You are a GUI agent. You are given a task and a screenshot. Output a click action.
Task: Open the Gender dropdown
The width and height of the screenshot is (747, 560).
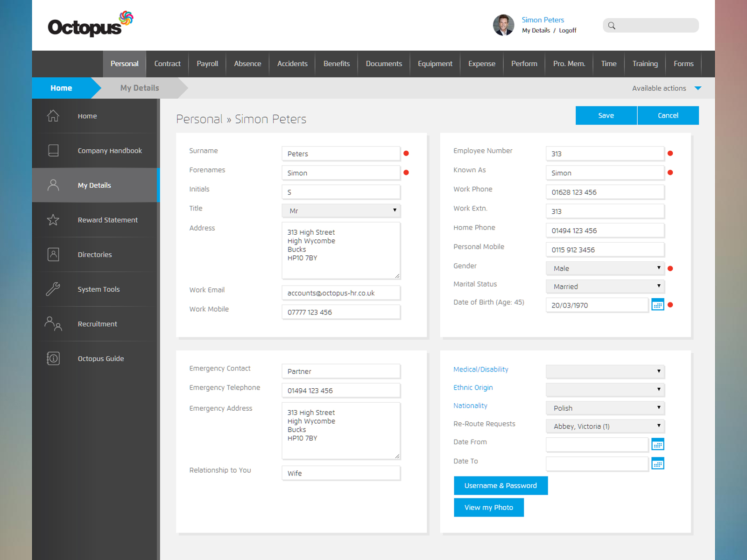click(x=606, y=268)
